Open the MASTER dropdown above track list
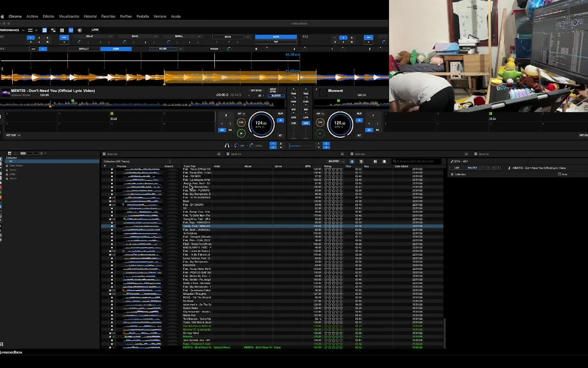Screen dimensions: 588x368 click(x=336, y=162)
